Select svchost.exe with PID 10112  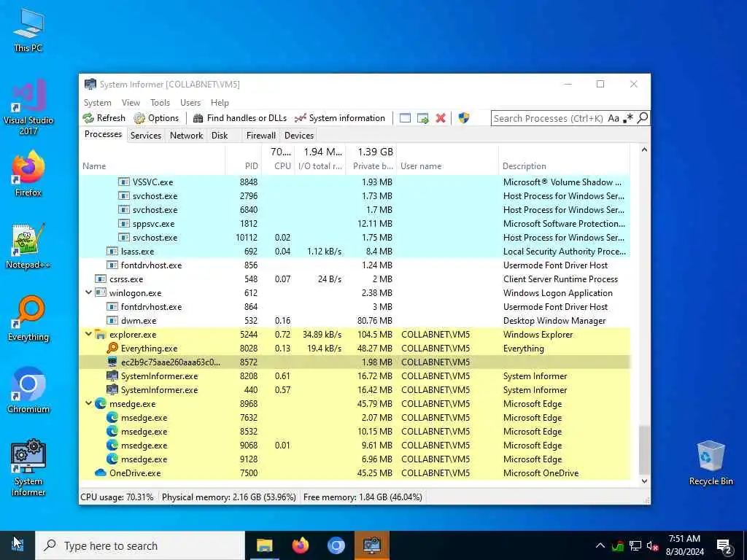click(355, 237)
